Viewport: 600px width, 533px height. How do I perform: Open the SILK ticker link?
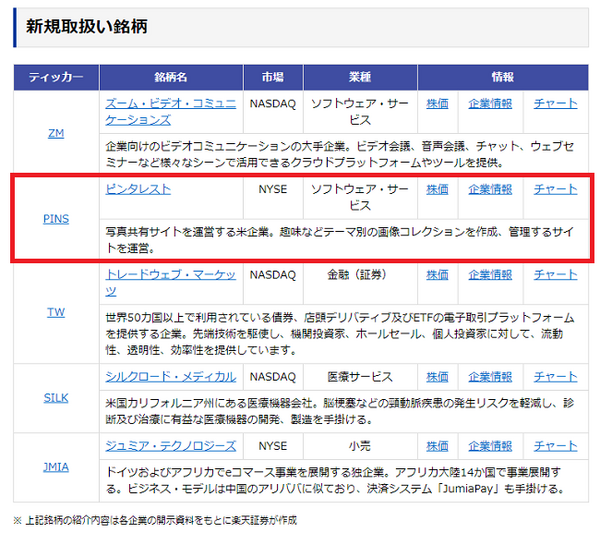(56, 398)
